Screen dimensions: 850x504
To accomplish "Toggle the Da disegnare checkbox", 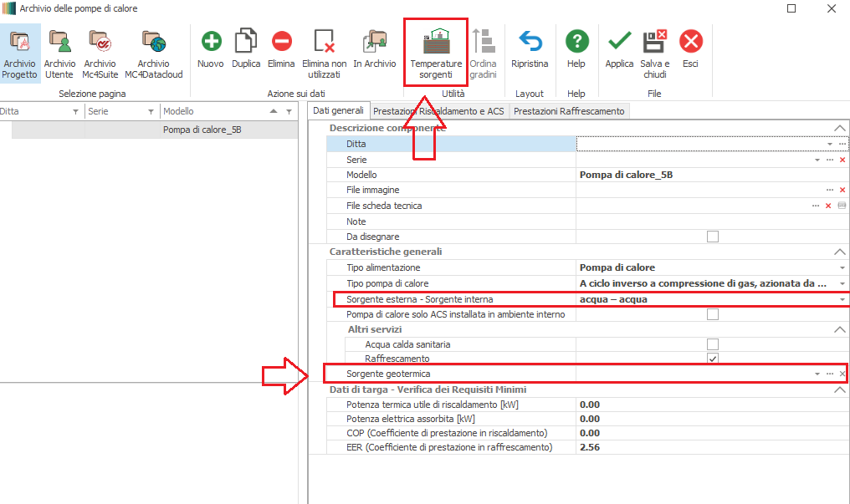I will point(713,237).
